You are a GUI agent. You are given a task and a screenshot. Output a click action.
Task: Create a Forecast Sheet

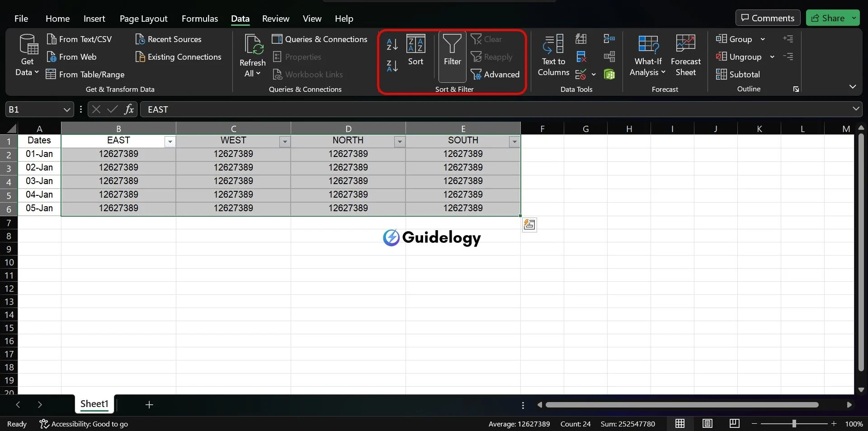pos(685,55)
